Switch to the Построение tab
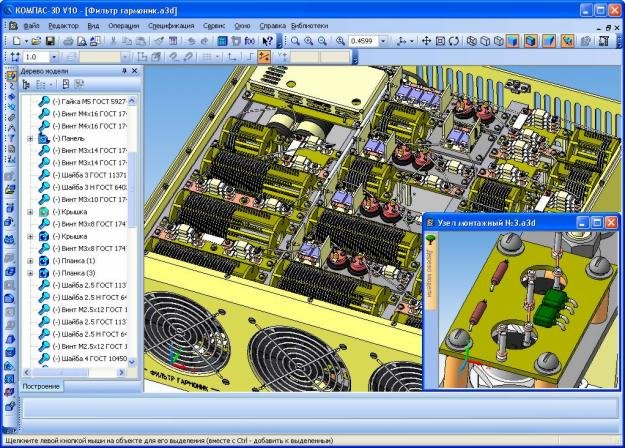 (42, 386)
